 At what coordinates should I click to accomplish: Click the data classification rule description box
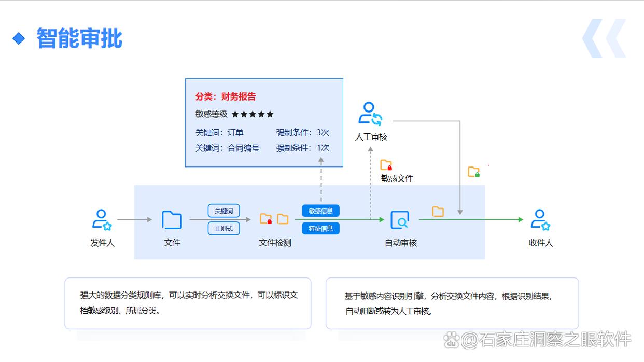188,303
